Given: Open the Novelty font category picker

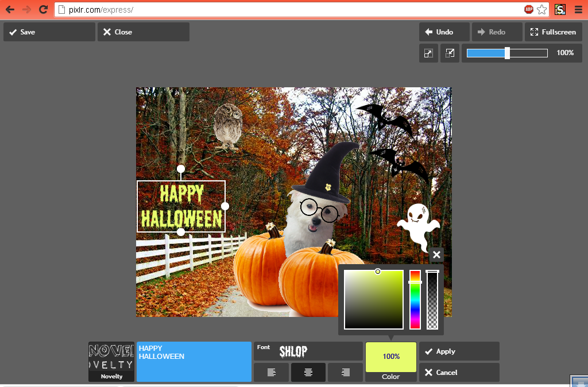Looking at the screenshot, I should point(111,362).
